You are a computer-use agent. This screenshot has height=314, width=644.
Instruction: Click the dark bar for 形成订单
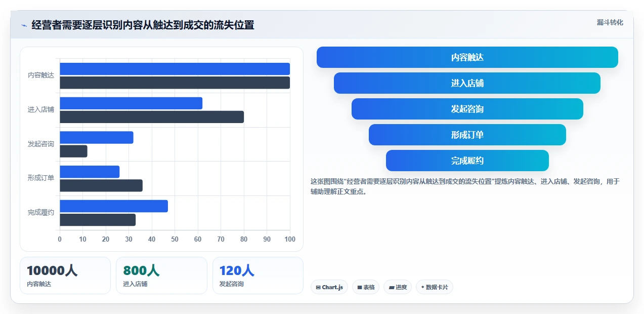click(101, 185)
